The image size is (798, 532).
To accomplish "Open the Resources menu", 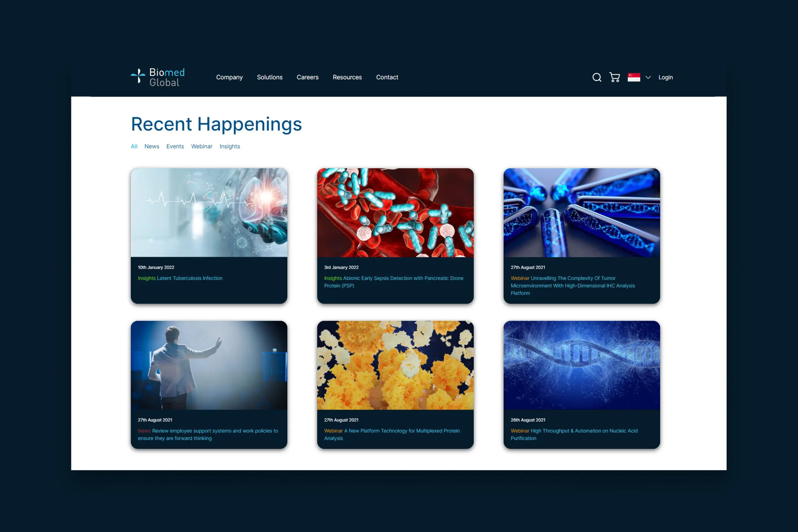I will click(x=347, y=77).
